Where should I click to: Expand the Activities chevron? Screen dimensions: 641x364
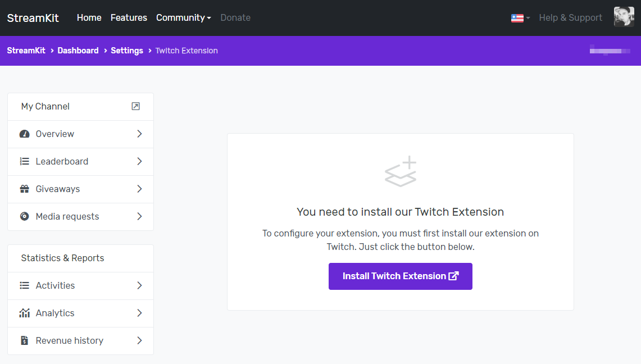pos(139,285)
